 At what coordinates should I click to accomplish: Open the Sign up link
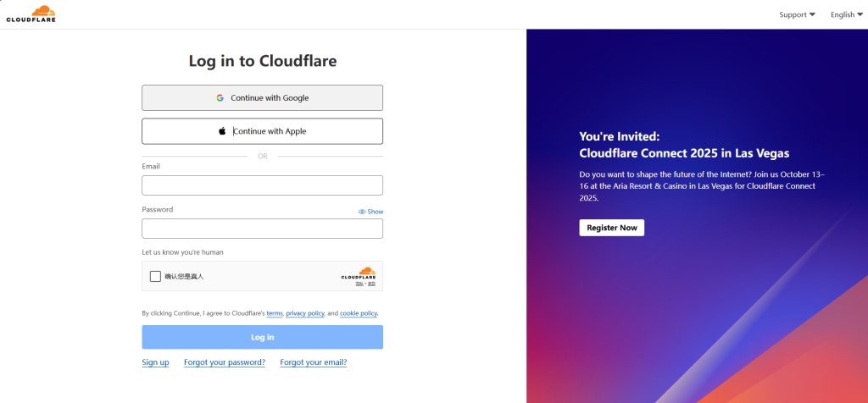[x=156, y=362]
